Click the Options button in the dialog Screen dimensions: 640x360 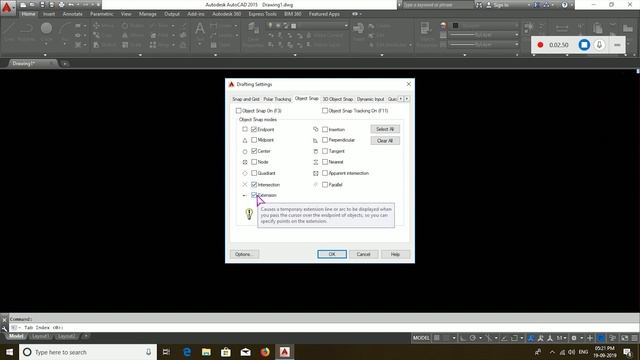pos(244,254)
